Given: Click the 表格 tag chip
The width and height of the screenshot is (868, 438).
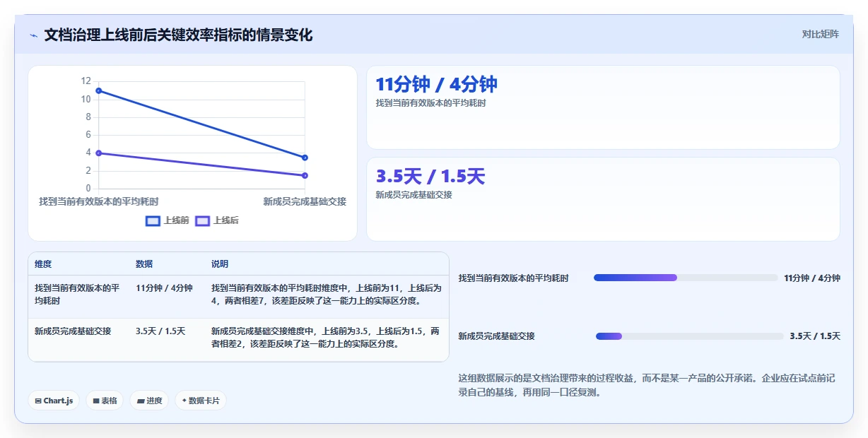Looking at the screenshot, I should [105, 401].
